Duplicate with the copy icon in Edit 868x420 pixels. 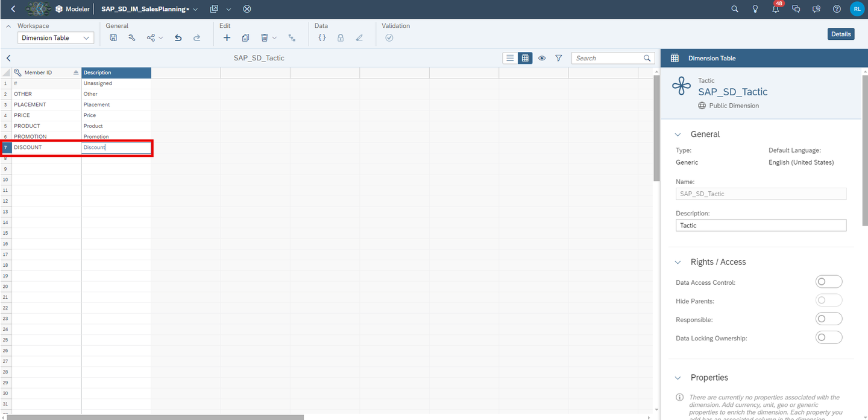[245, 38]
